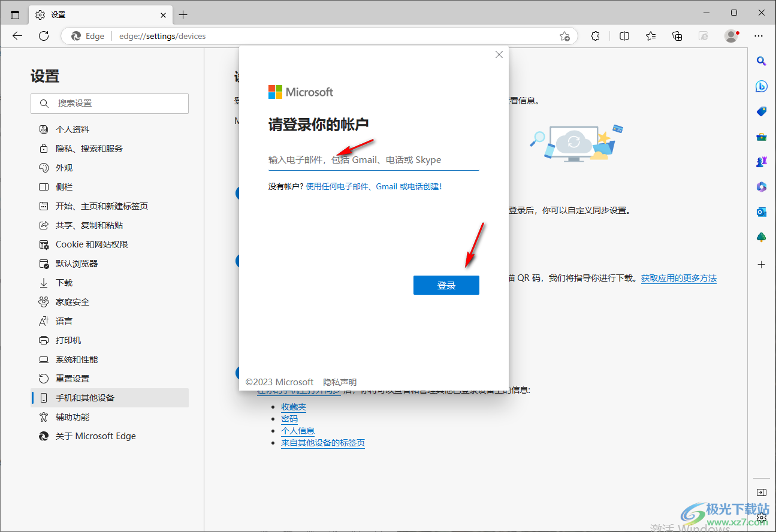Open 重置设置 section
Image resolution: width=776 pixels, height=532 pixels.
click(x=110, y=379)
